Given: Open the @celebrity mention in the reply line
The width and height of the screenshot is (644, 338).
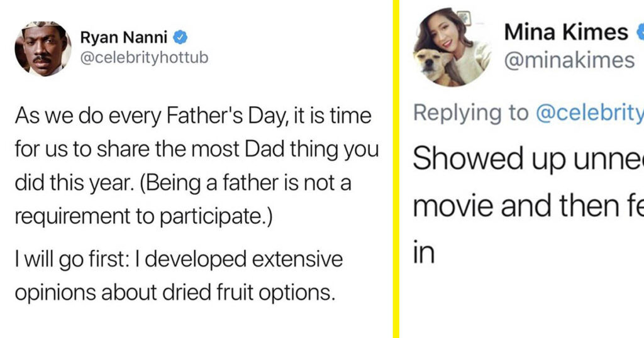Looking at the screenshot, I should [x=590, y=113].
